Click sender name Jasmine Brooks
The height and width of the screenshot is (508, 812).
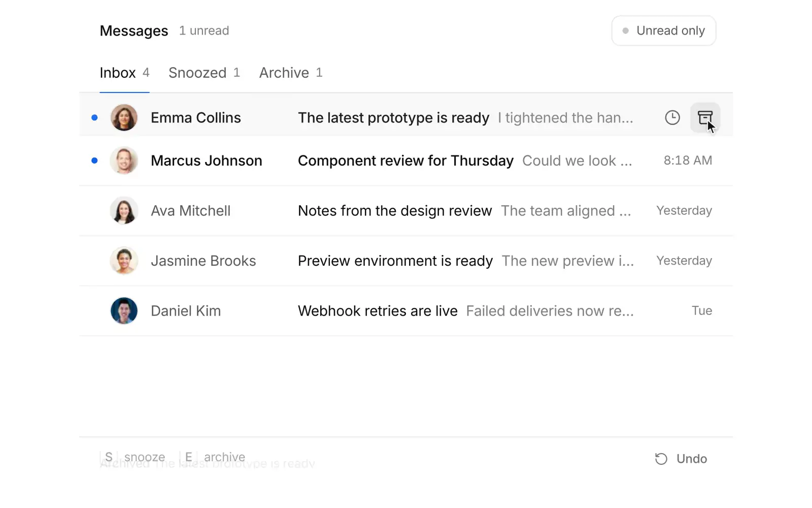pos(204,261)
